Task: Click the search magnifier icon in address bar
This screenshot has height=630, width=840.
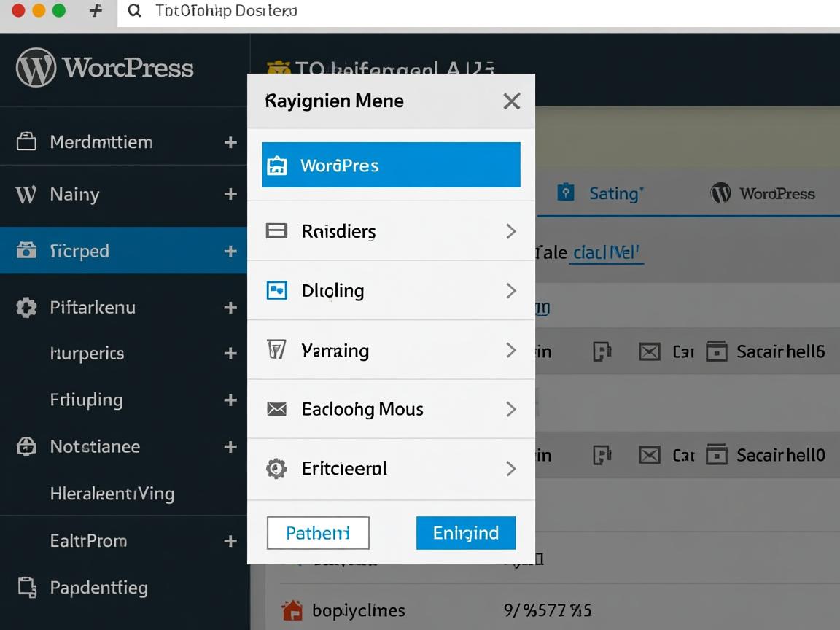Action: (x=134, y=11)
